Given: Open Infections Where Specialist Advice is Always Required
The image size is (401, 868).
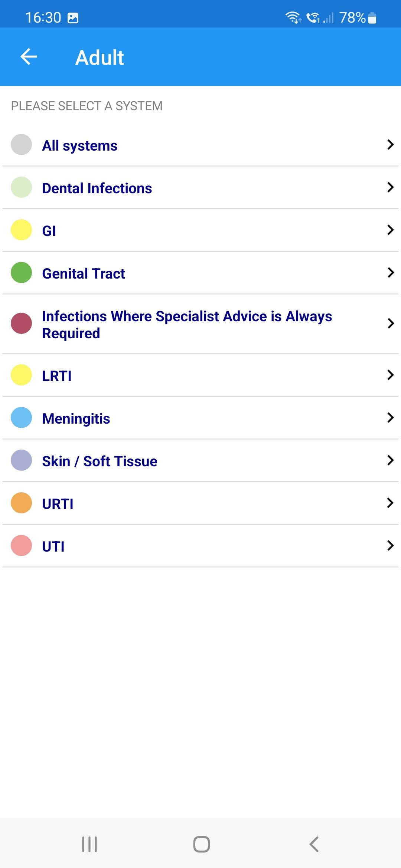Looking at the screenshot, I should 200,324.
